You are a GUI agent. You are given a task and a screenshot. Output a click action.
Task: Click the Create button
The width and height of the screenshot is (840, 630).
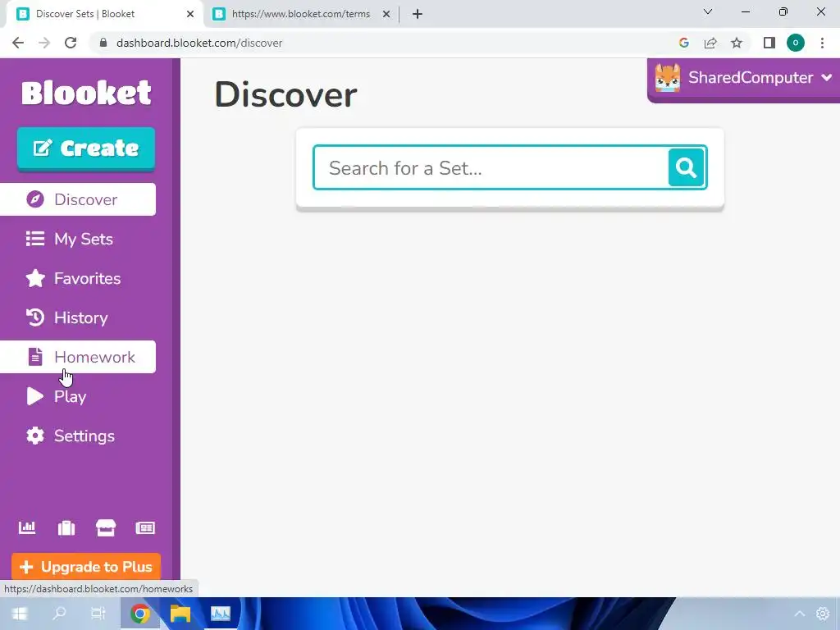pyautogui.click(x=86, y=148)
